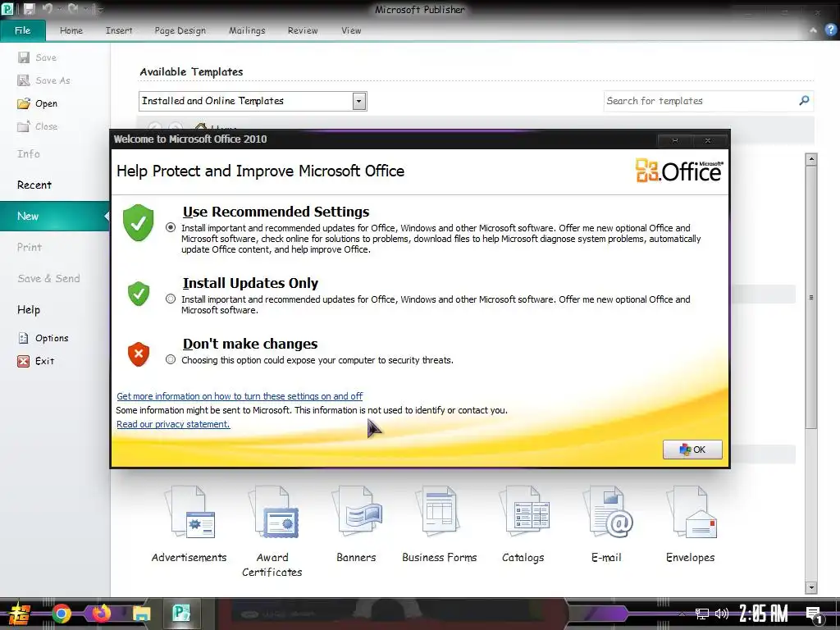Open the Catalogs template category
This screenshot has width=840, height=630.
coord(523,524)
